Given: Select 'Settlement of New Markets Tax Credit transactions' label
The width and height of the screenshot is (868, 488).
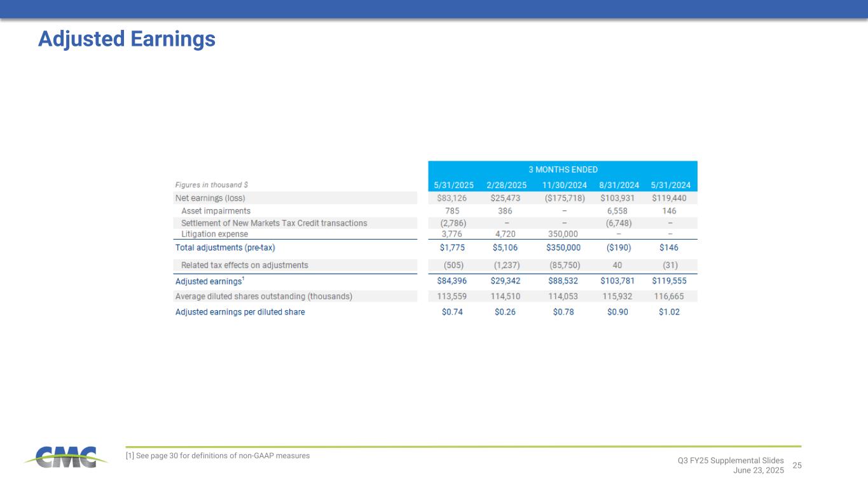Looking at the screenshot, I should [274, 223].
